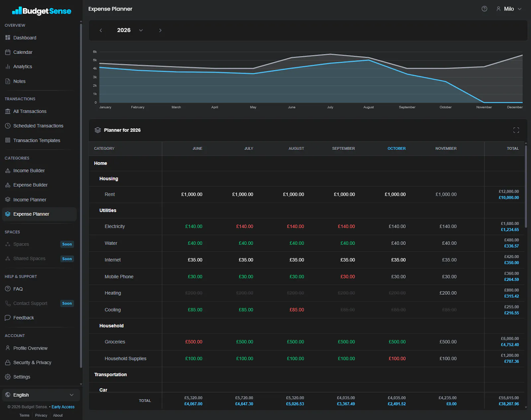Open Calendar via its sidebar icon
The width and height of the screenshot is (531, 420).
(8, 52)
